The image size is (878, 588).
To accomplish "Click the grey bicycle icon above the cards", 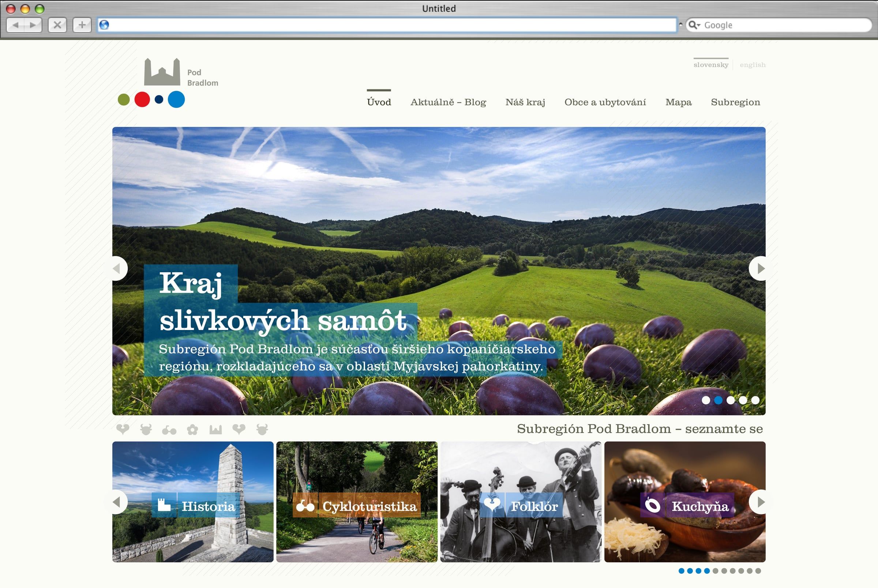I will pos(169,430).
